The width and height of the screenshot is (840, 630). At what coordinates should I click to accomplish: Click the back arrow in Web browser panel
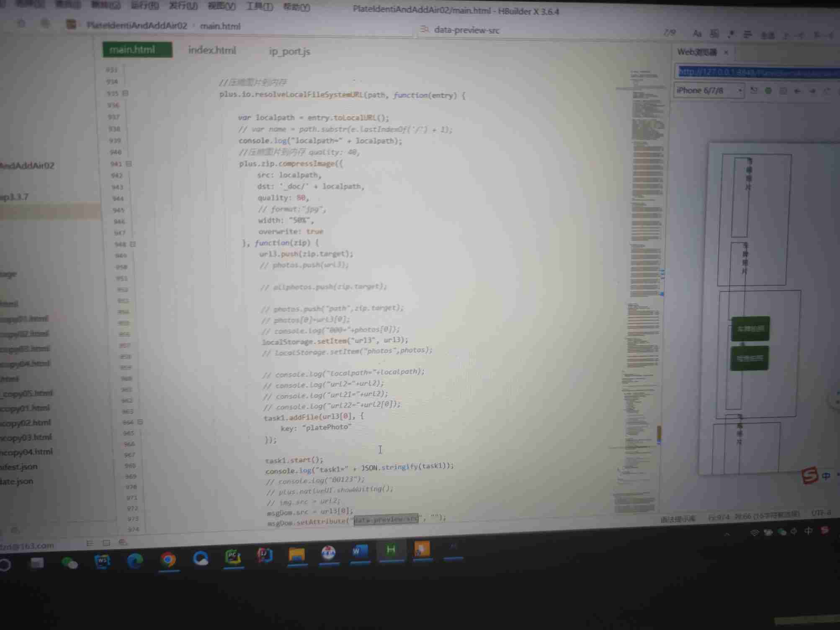click(797, 91)
